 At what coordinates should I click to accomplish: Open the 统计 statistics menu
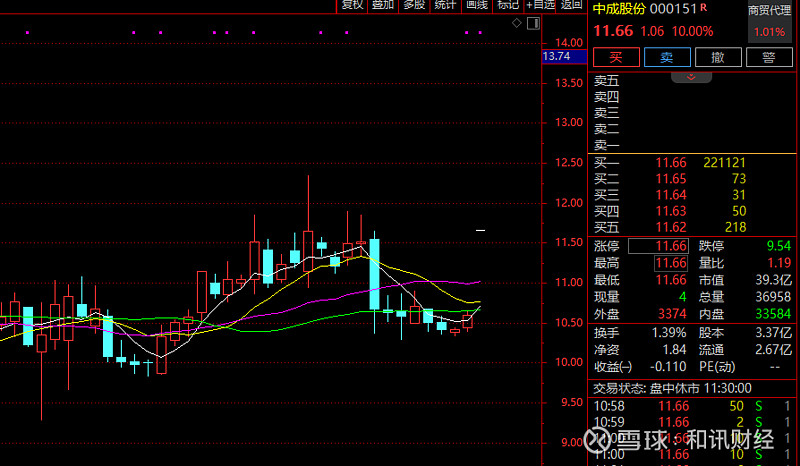[445, 5]
